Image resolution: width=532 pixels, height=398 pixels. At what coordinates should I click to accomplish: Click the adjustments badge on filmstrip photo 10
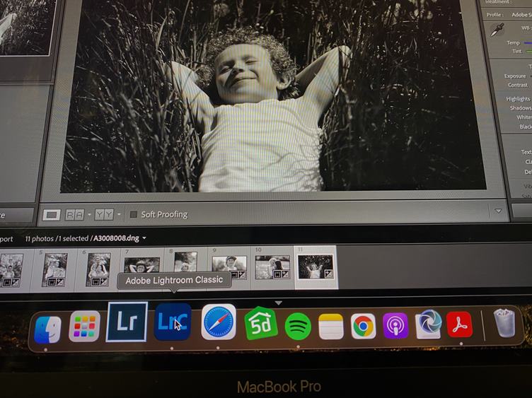click(x=286, y=274)
